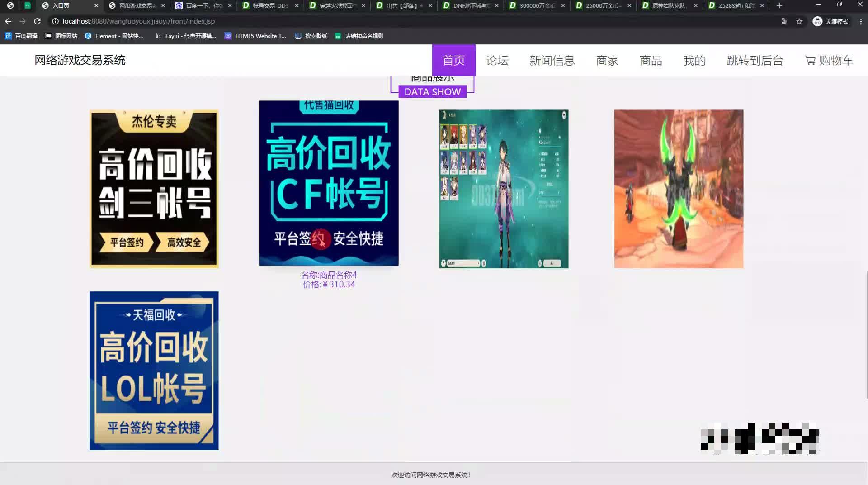Open the Element bookmark
This screenshot has height=485, width=868.
(114, 36)
